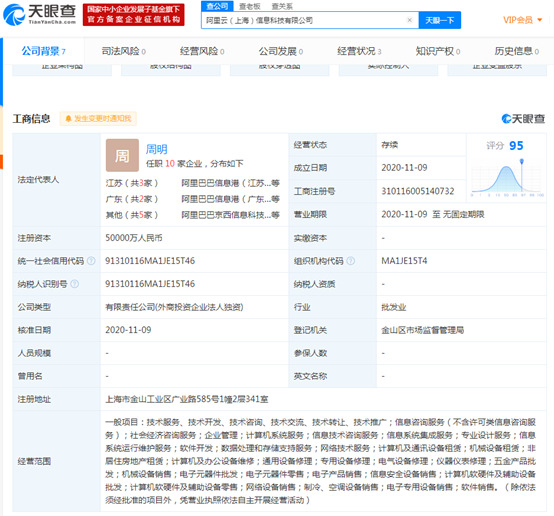Click the question mark next to 组织机构代码
554x516 pixels.
point(350,261)
